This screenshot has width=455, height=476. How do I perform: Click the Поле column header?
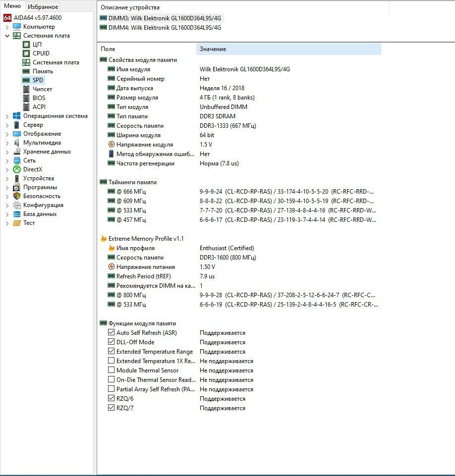pos(147,49)
